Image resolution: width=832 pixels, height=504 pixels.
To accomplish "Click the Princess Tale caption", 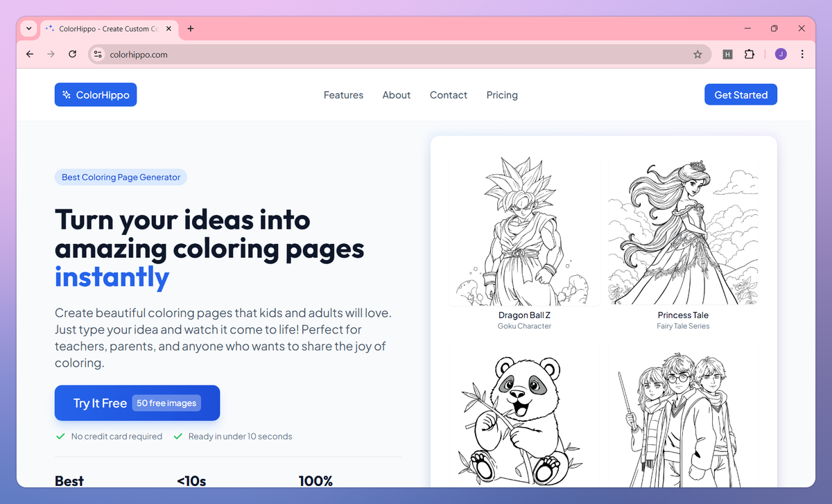I will pos(683,315).
